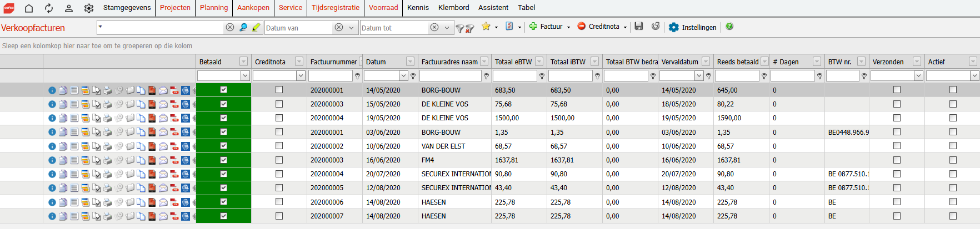Expand the Datum van dropdown
Image resolution: width=980 pixels, height=229 pixels.
[x=351, y=28]
